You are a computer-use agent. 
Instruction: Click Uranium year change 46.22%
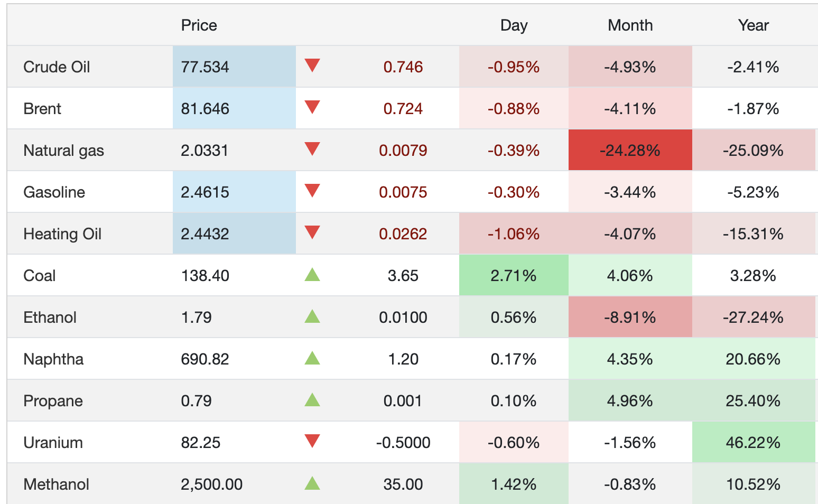coord(753,443)
